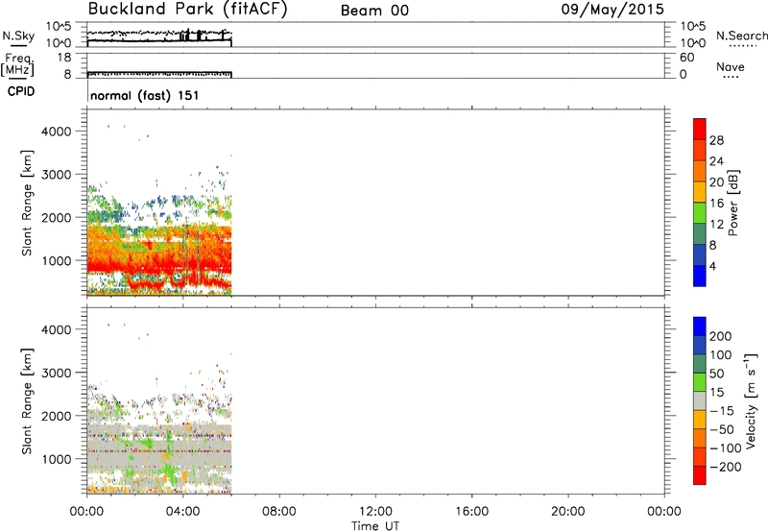768x532 pixels.
Task: Click the 'Beam 00' label
Action: pos(374,11)
